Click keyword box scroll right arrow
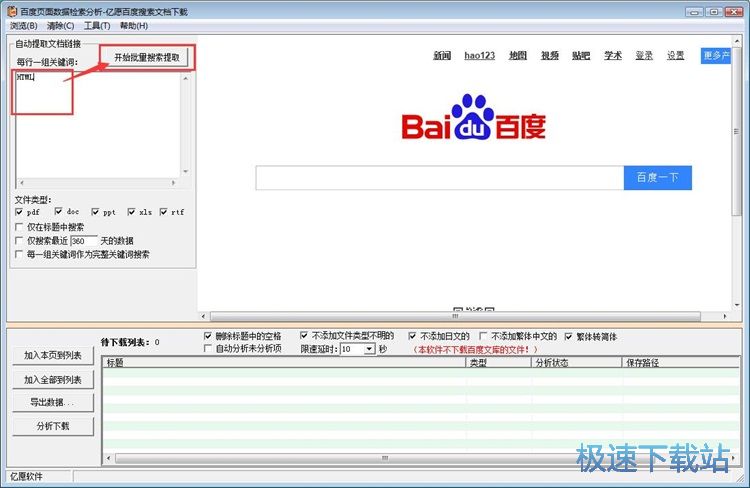This screenshot has width=750, height=488. (173, 183)
